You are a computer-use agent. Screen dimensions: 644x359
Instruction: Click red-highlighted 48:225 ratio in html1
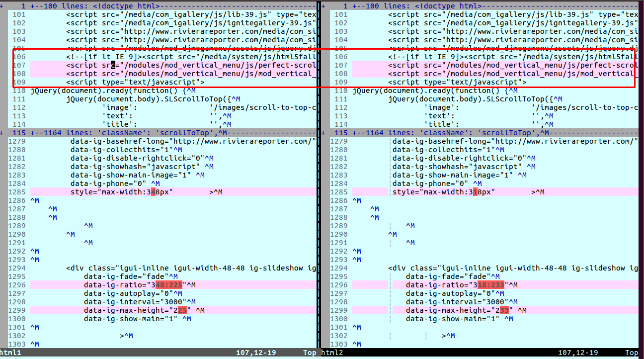tap(169, 285)
